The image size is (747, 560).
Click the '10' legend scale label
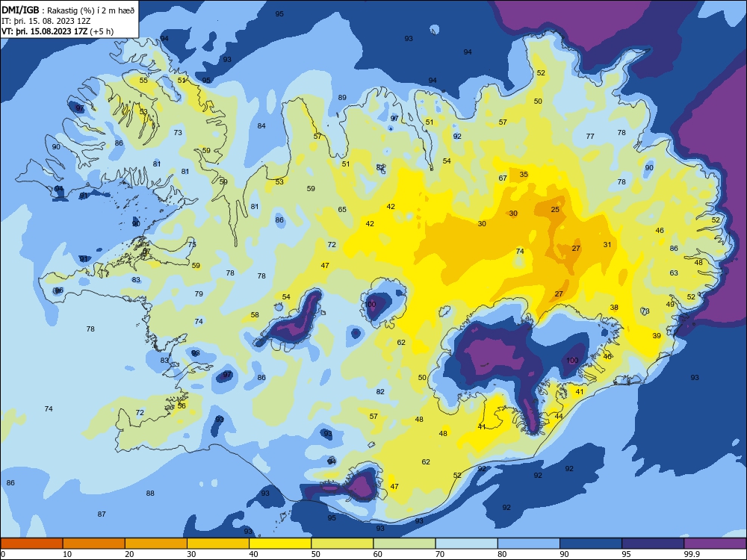(67, 554)
